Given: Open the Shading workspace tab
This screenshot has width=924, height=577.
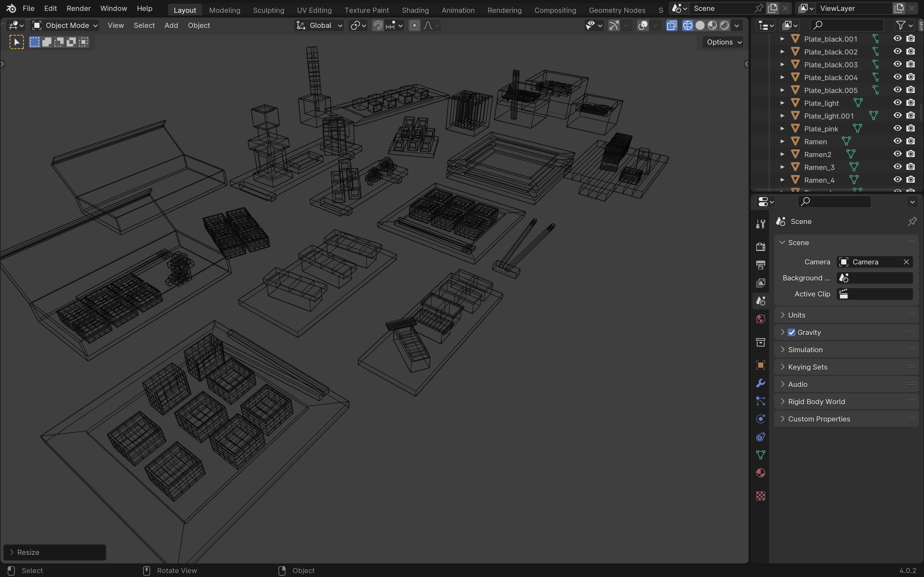Looking at the screenshot, I should (415, 10).
